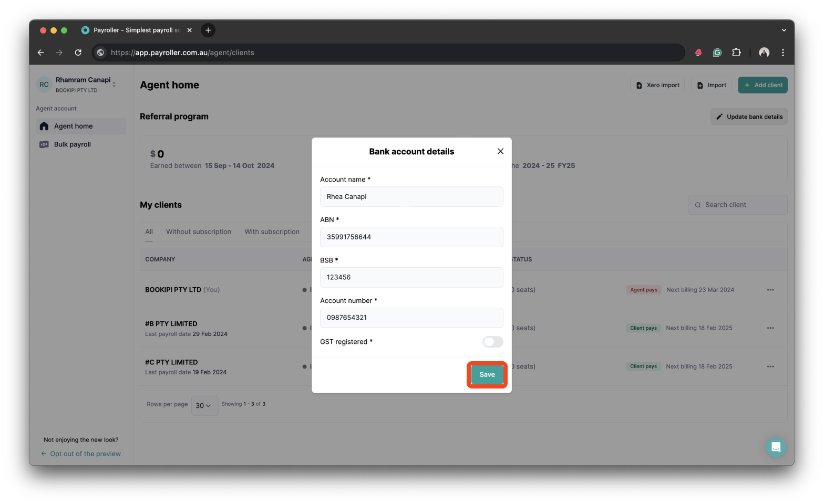Click the RC avatar badge

[44, 85]
